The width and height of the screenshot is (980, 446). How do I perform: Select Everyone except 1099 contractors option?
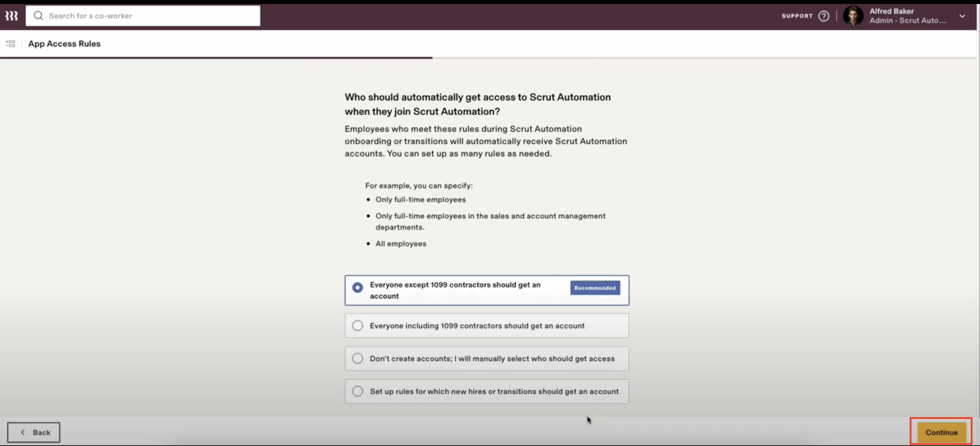click(487, 290)
